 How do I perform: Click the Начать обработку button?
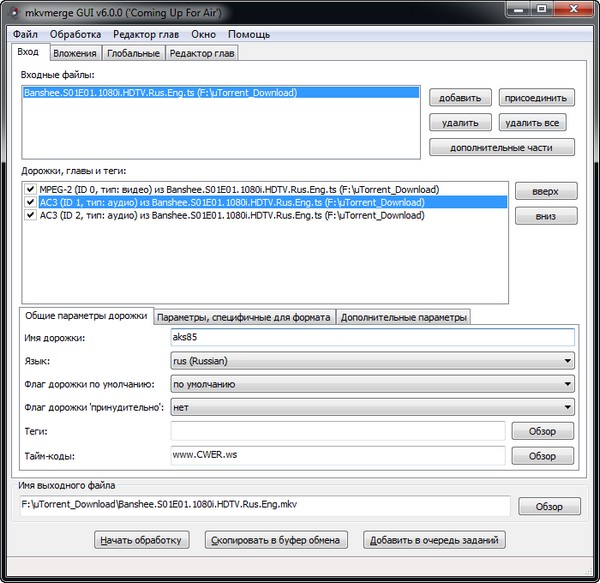pos(141,540)
